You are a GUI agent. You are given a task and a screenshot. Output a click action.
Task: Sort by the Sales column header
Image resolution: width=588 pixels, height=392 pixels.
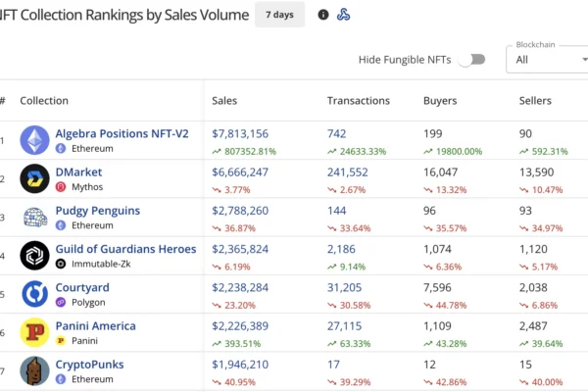pyautogui.click(x=226, y=101)
